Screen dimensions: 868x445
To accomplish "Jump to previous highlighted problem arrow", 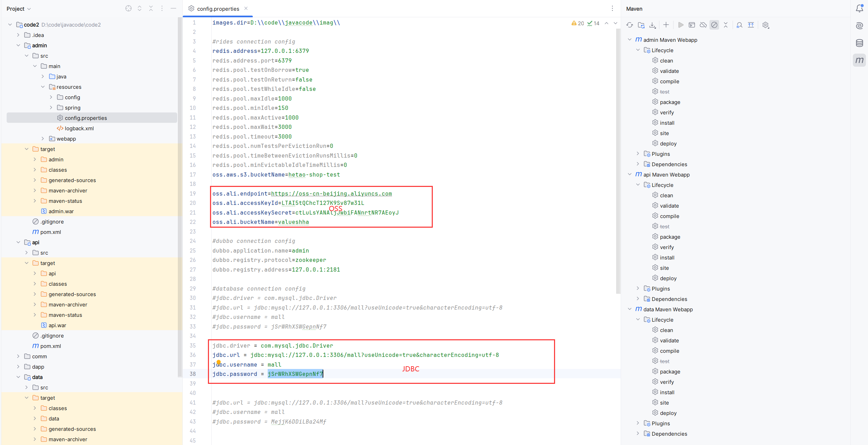I will point(607,23).
